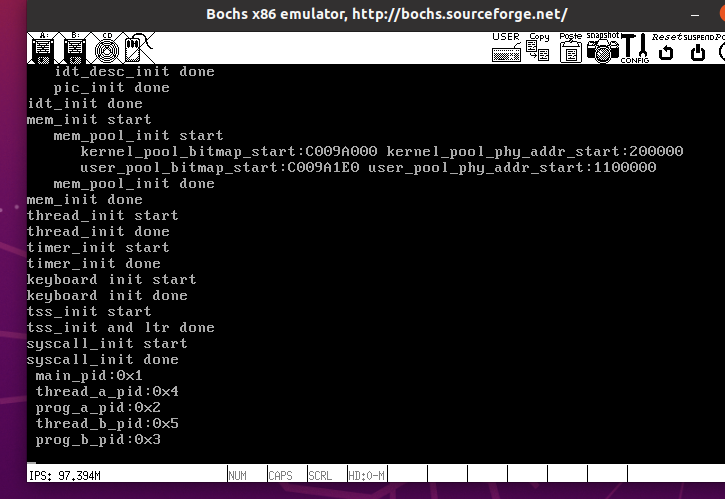Viewport: 725px width, 499px height.
Task: Click 'user_pool_phy_addr_start:1100000' text
Action: point(512,167)
